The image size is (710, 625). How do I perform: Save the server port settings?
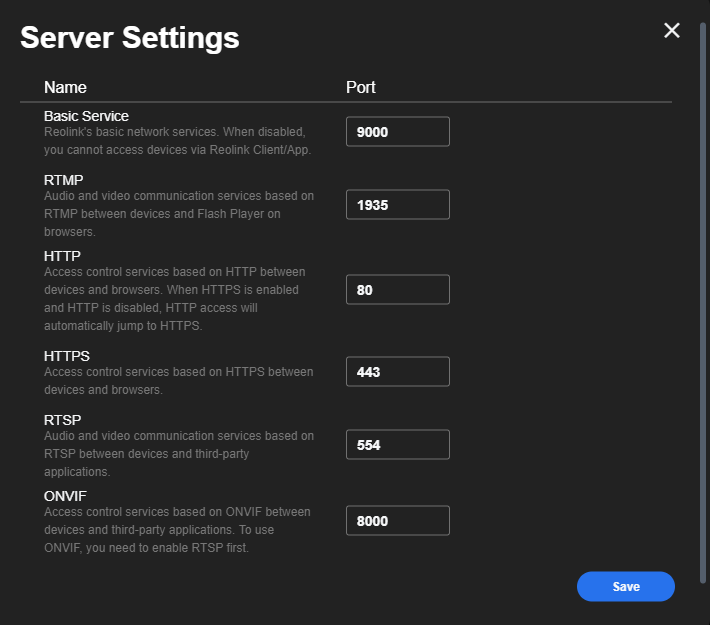[626, 587]
